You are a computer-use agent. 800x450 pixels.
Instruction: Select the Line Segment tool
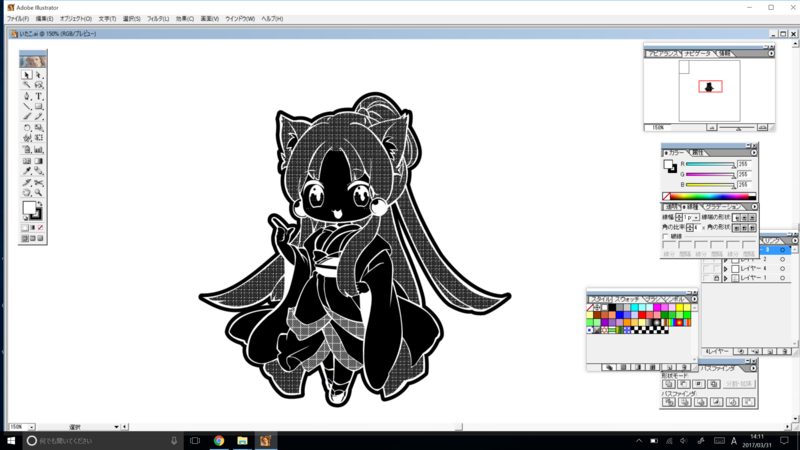tap(27, 107)
